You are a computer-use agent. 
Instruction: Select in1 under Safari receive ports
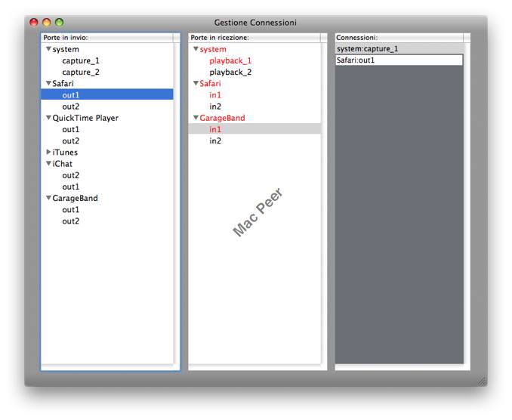point(215,95)
